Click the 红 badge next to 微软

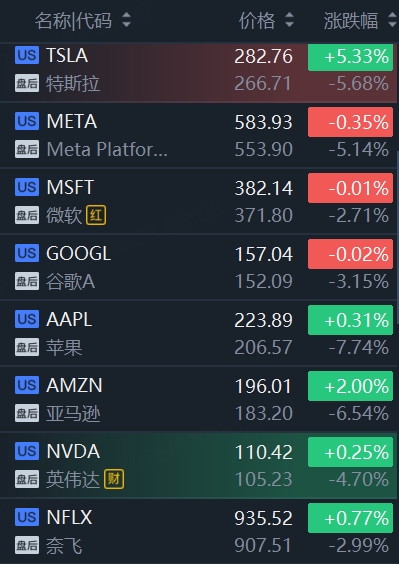pos(96,215)
